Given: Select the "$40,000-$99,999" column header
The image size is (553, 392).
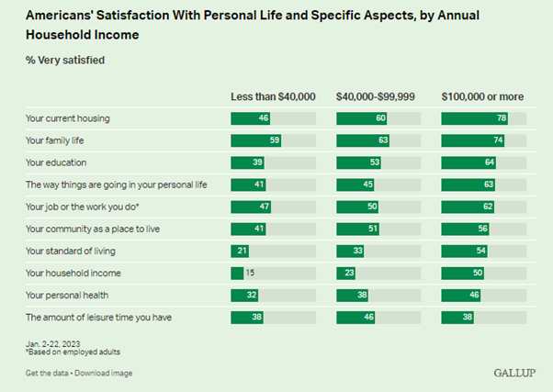Looking at the screenshot, I should click(x=377, y=96).
